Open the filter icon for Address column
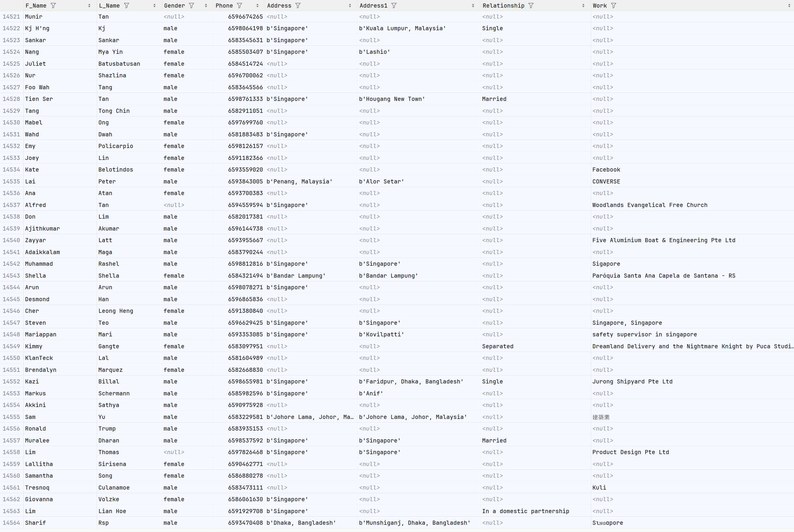 point(298,6)
